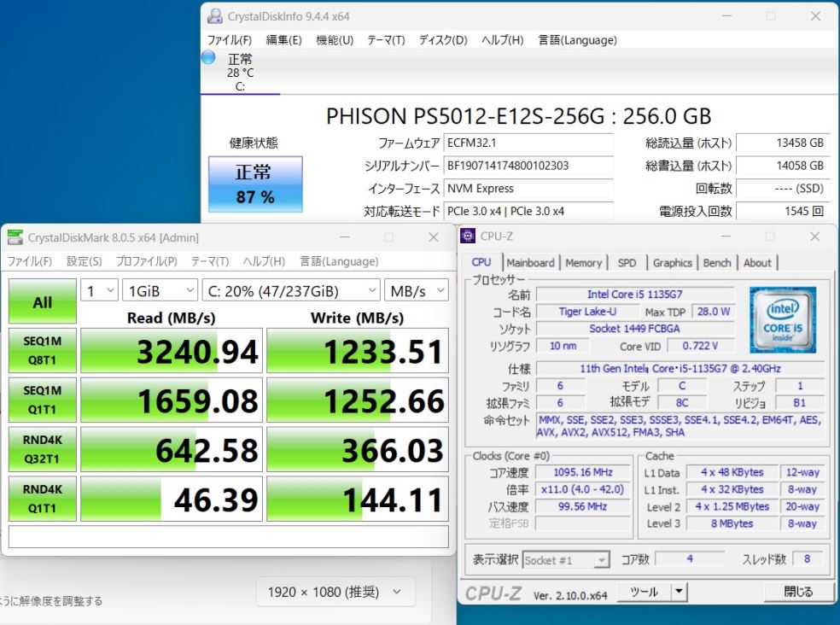Run the SEQ1M Q8T1 test button
Image resolution: width=840 pixels, height=625 pixels.
pyautogui.click(x=43, y=351)
